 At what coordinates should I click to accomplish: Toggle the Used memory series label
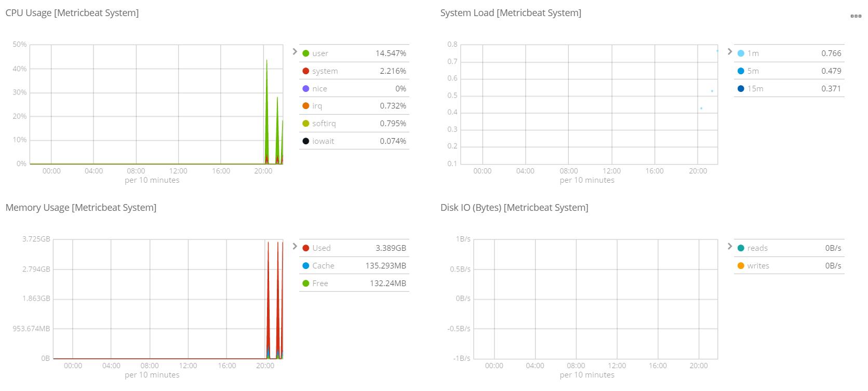point(321,248)
